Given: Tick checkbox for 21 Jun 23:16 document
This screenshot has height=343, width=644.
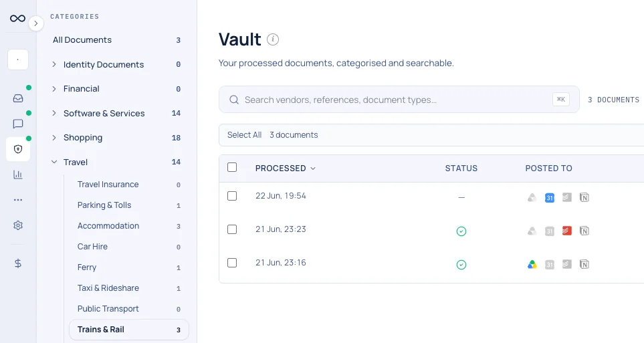Looking at the screenshot, I should coord(232,263).
